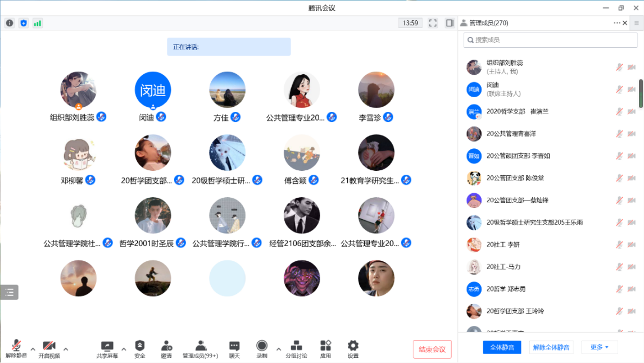644x363 pixels.
Task: Open the 聊天 chat panel
Action: [234, 348]
